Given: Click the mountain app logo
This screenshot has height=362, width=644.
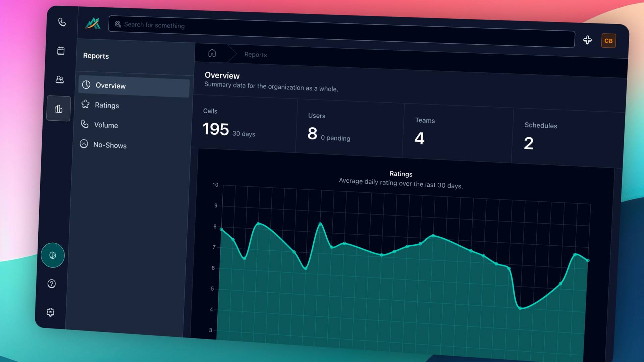Looking at the screenshot, I should tap(93, 23).
